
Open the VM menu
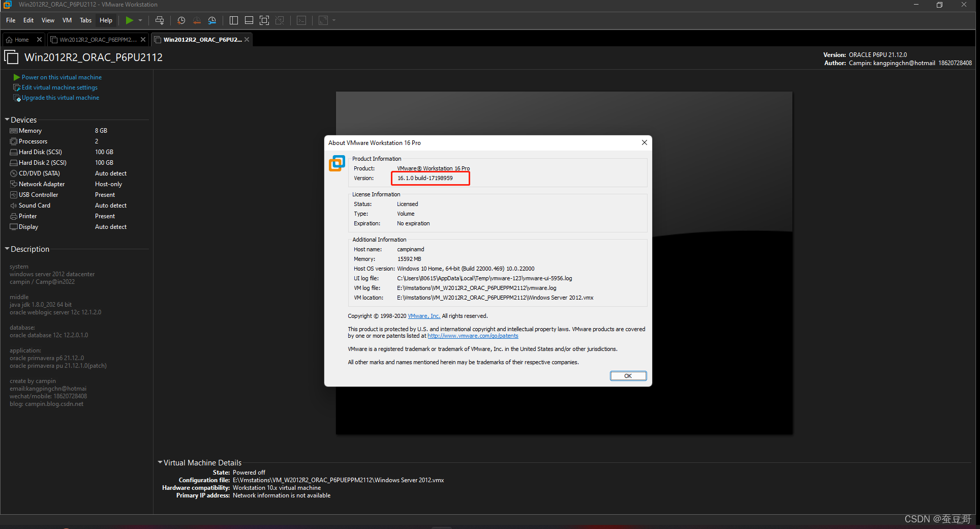point(67,20)
